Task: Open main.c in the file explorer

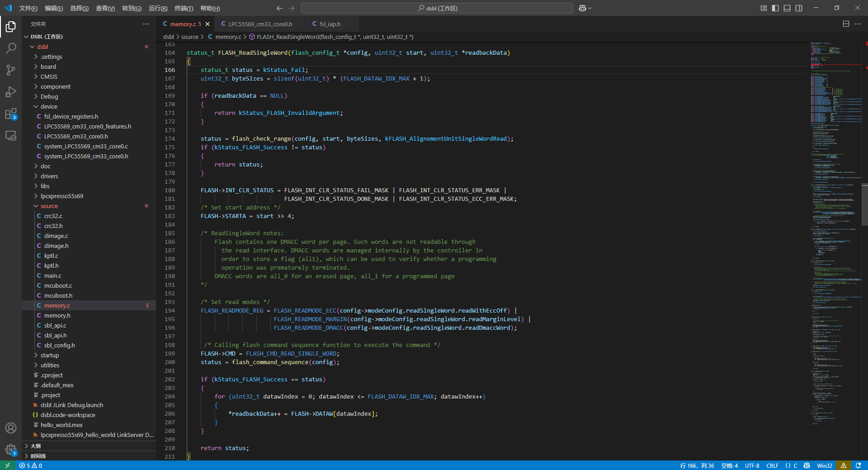Action: (x=52, y=275)
